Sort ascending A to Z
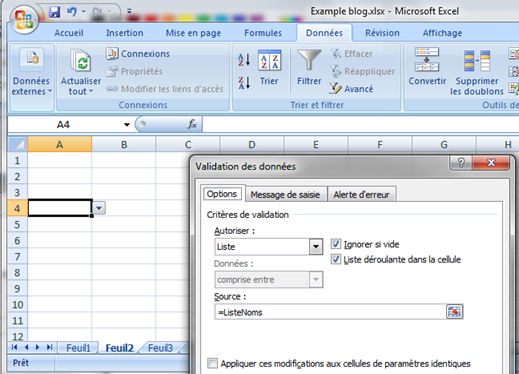This screenshot has width=519, height=374. coord(244,60)
